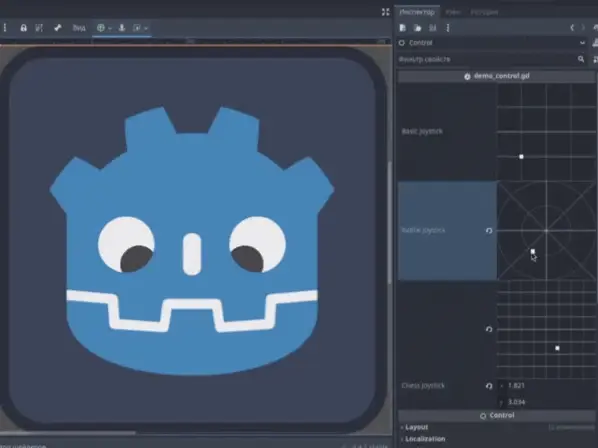Open the inspector extra options three-dot menu
The height and width of the screenshot is (448, 598).
[x=448, y=28]
